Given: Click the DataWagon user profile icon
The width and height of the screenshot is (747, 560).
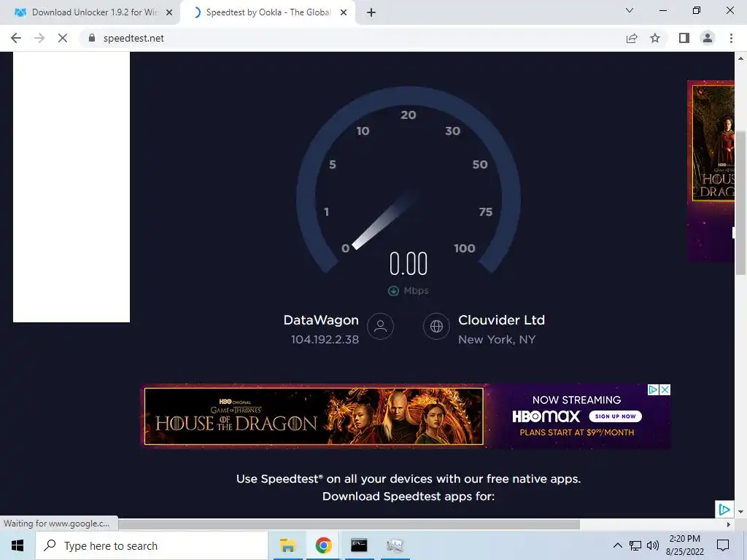Looking at the screenshot, I should point(380,326).
